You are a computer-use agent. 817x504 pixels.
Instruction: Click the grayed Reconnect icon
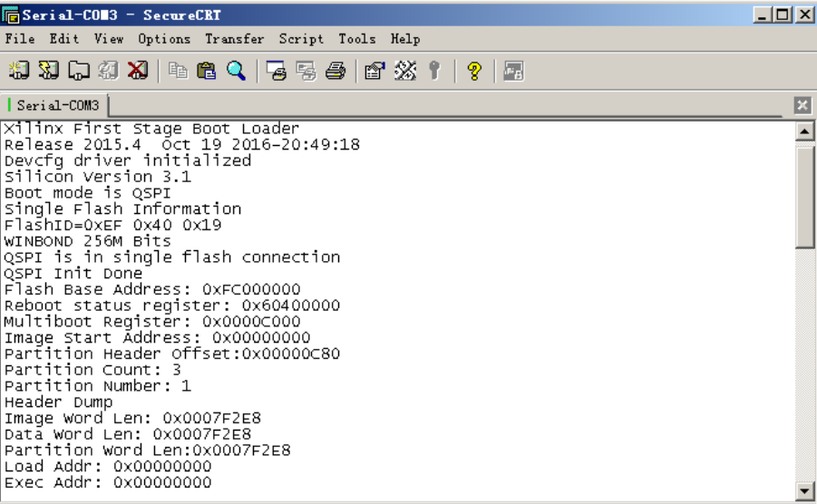pyautogui.click(x=109, y=71)
